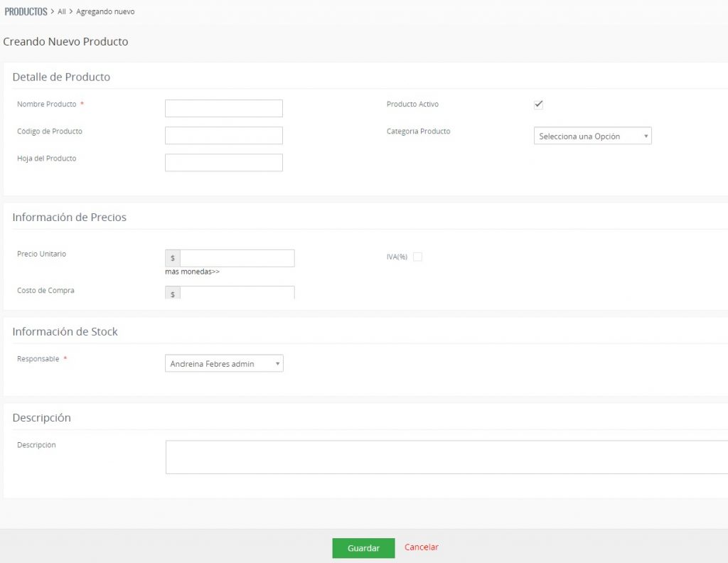Click the red Cancelar link
This screenshot has height=563, width=728.
[x=422, y=547]
